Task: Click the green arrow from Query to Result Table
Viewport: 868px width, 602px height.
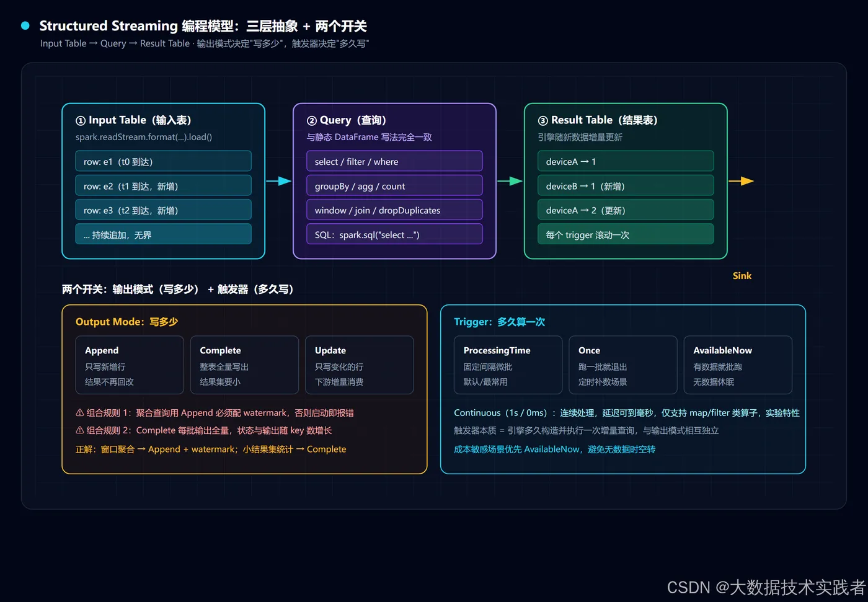Action: 510,181
